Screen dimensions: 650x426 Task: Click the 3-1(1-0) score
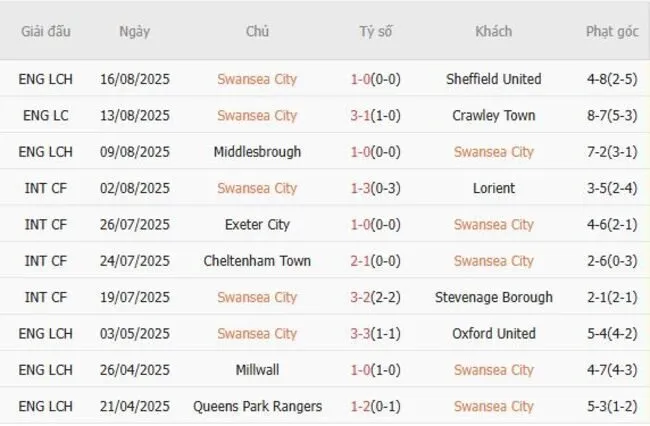[x=376, y=115]
